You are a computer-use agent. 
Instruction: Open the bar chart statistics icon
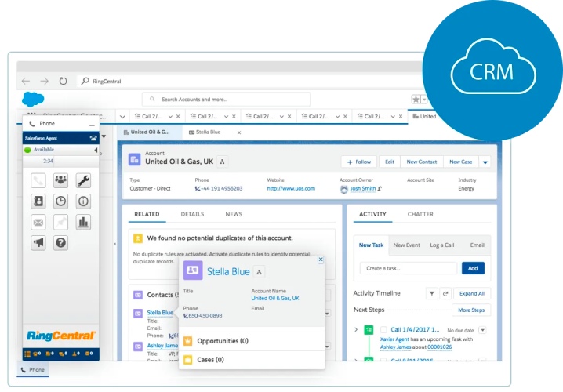(83, 222)
